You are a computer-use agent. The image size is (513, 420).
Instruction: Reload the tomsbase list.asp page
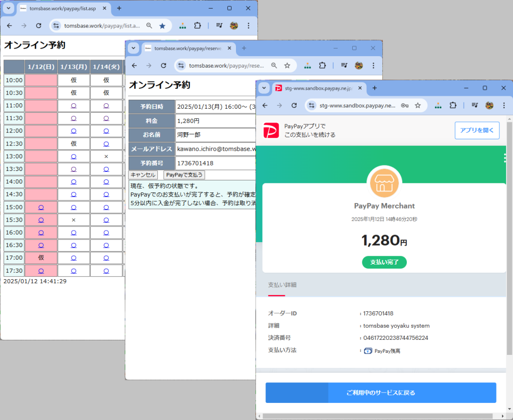click(39, 26)
